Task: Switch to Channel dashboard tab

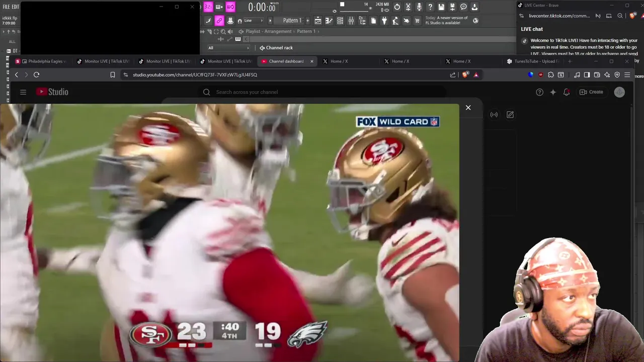Action: coord(286,61)
